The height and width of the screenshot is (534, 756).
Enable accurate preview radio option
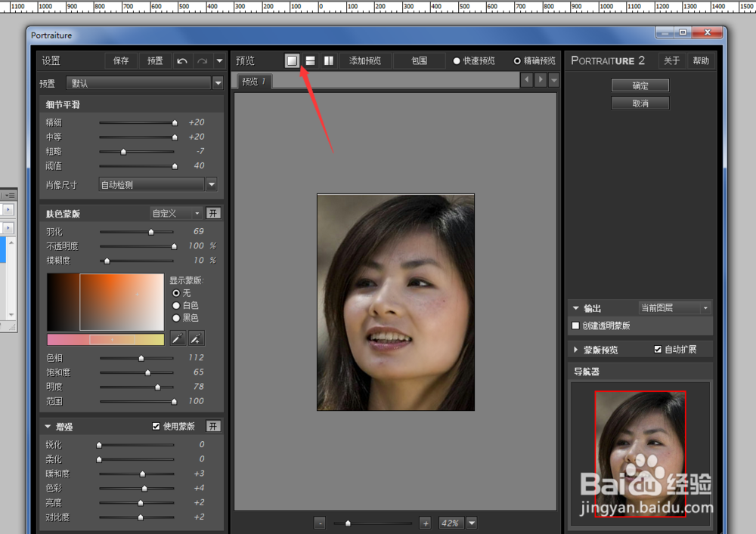click(517, 60)
